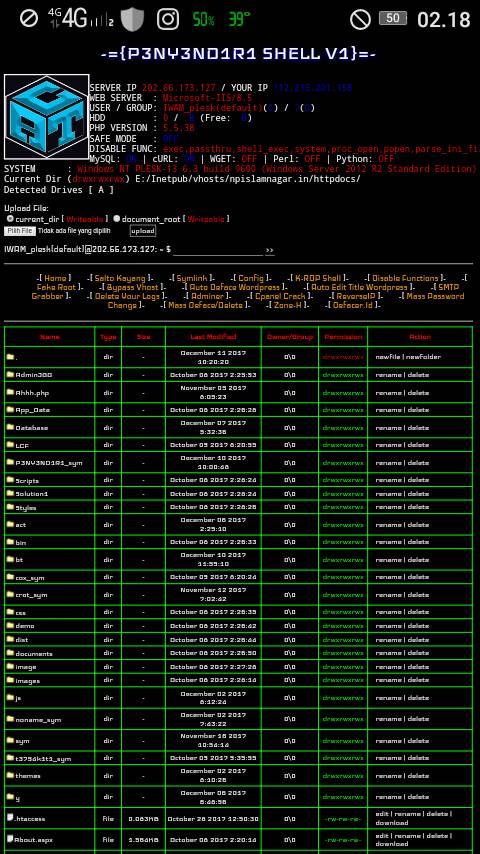Open the ReverseIP menu link
The height and width of the screenshot is (854, 480).
(x=356, y=296)
